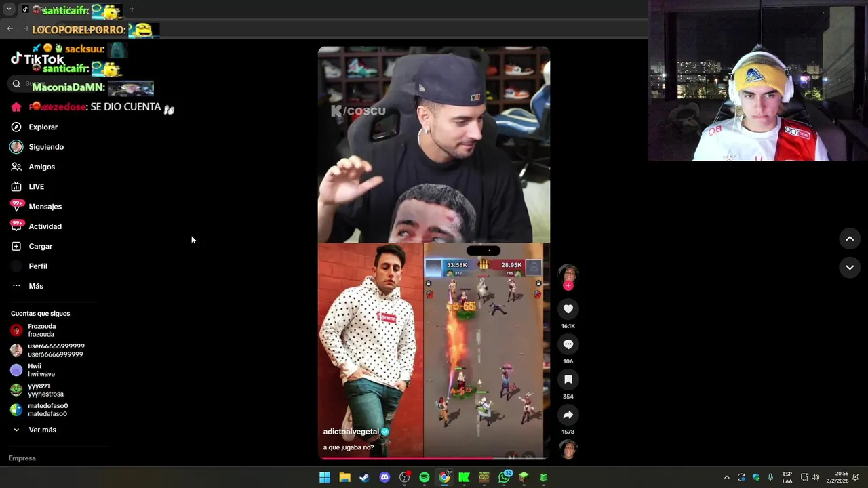Open comments via the speech bubble icon
This screenshot has width=868, height=488.
click(x=568, y=344)
